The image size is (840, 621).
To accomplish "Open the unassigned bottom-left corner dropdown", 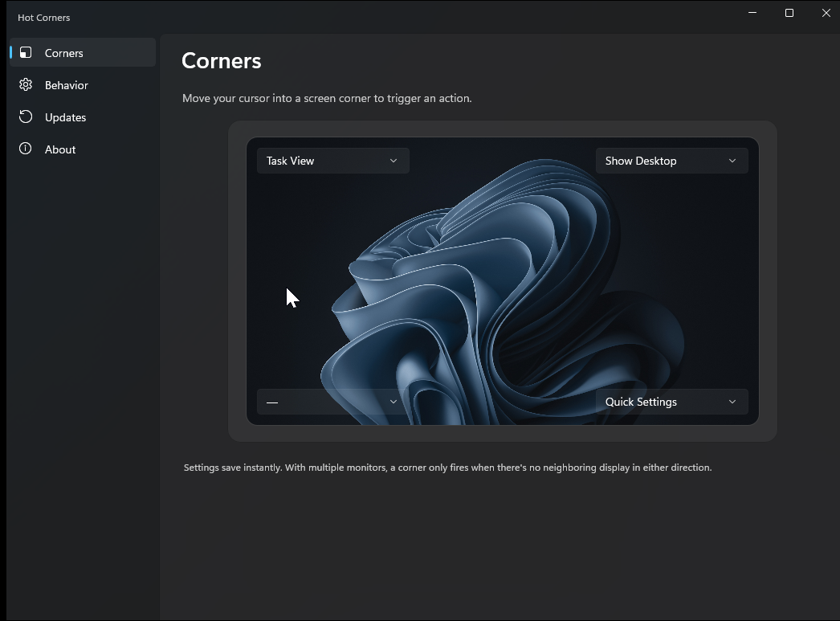I will click(333, 402).
